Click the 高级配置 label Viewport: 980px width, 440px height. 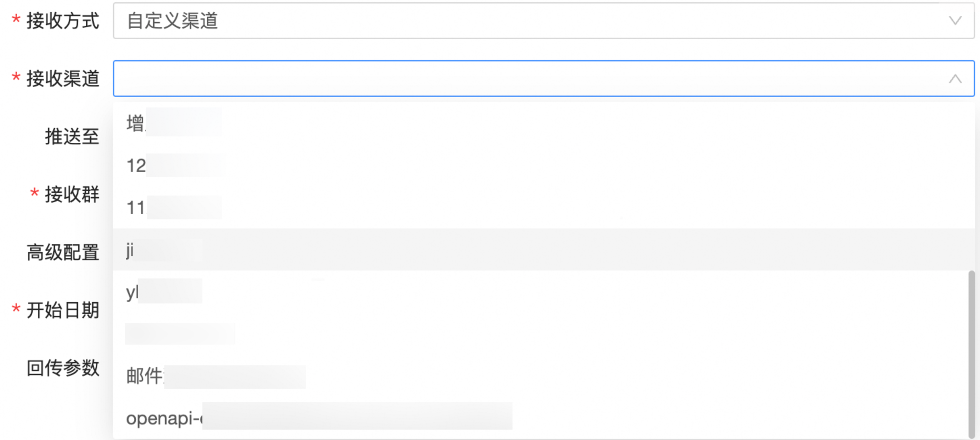point(63,252)
